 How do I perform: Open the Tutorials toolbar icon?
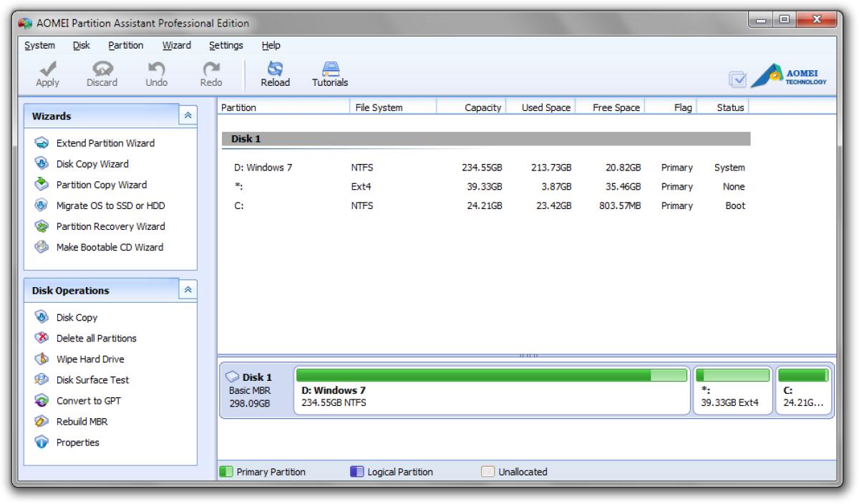pyautogui.click(x=331, y=68)
